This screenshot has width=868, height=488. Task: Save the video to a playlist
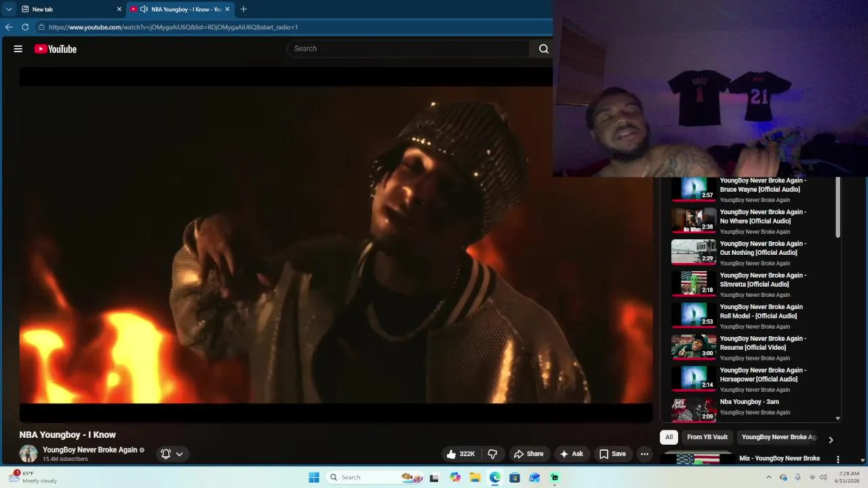tap(612, 454)
